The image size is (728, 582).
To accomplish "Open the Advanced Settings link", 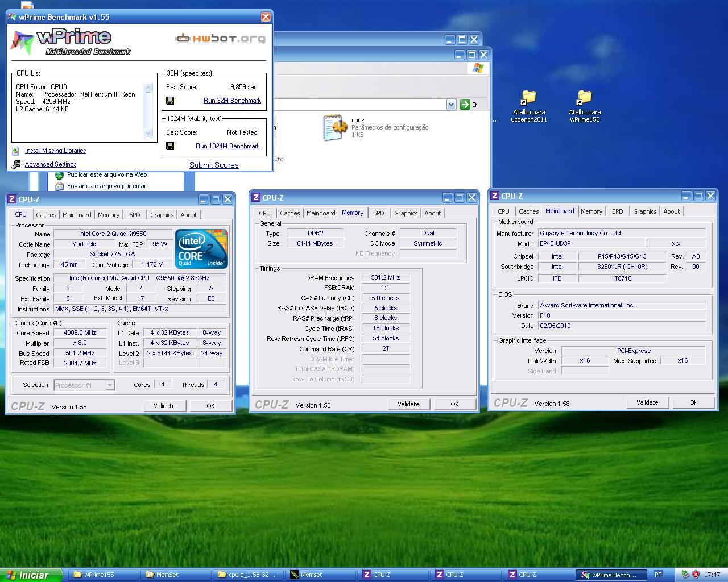I will pyautogui.click(x=50, y=164).
